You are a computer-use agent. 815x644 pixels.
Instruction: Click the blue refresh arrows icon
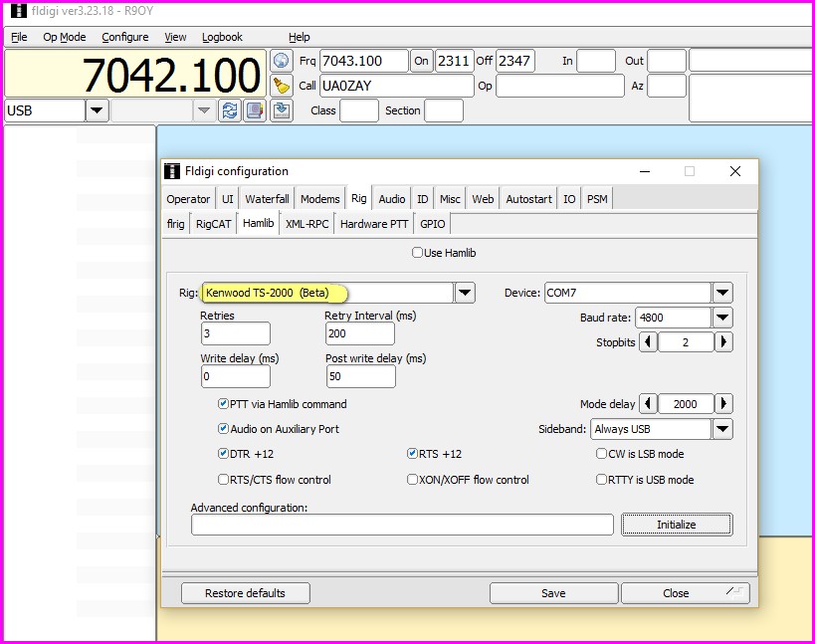click(230, 110)
